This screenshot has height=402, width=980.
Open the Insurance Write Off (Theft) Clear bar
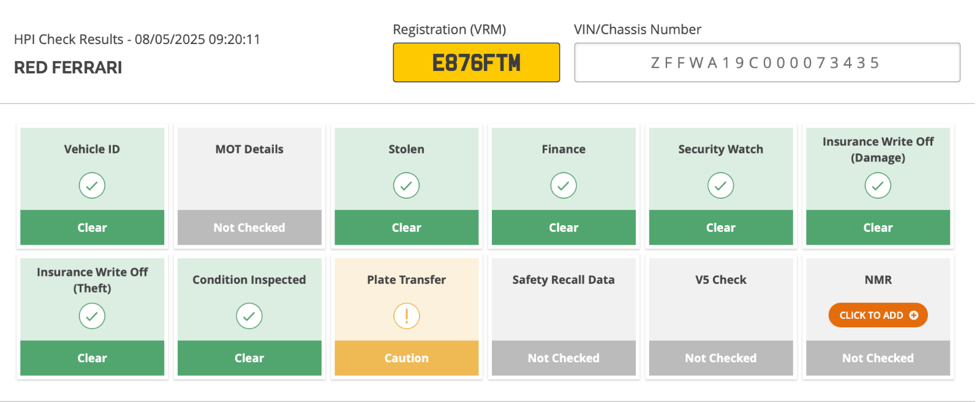pos(92,358)
